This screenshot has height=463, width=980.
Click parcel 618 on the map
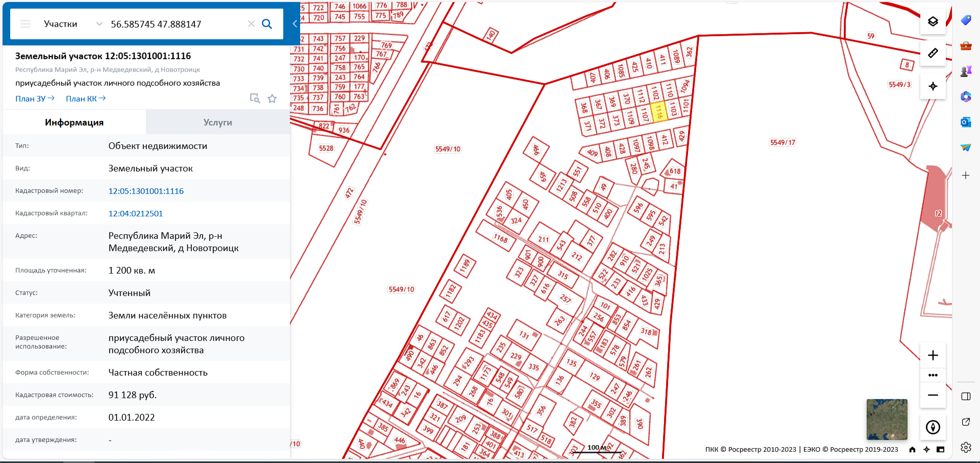click(x=675, y=171)
